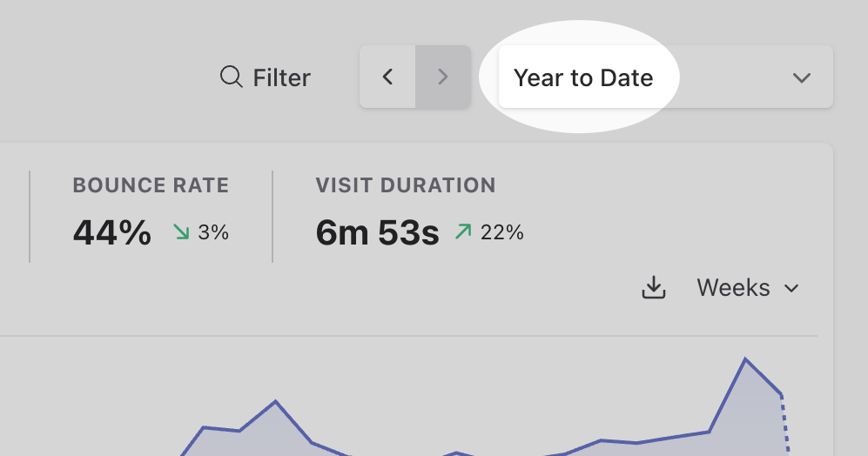Image resolution: width=868 pixels, height=456 pixels.
Task: Click the magnifier icon beside Filter
Action: (x=231, y=77)
